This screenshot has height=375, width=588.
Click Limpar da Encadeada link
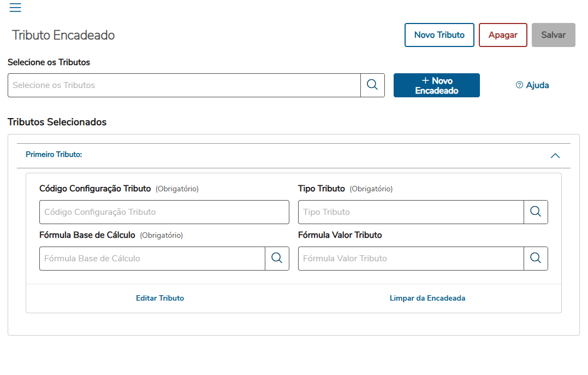(427, 298)
